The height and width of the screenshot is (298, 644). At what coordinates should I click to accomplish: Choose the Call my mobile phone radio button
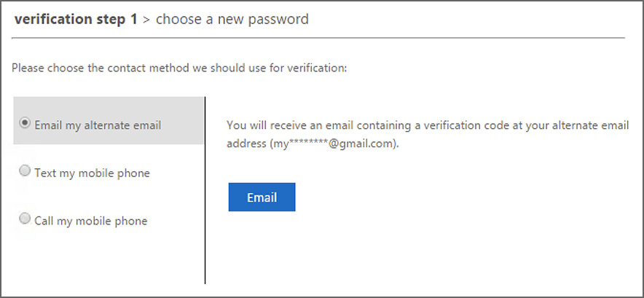(25, 219)
